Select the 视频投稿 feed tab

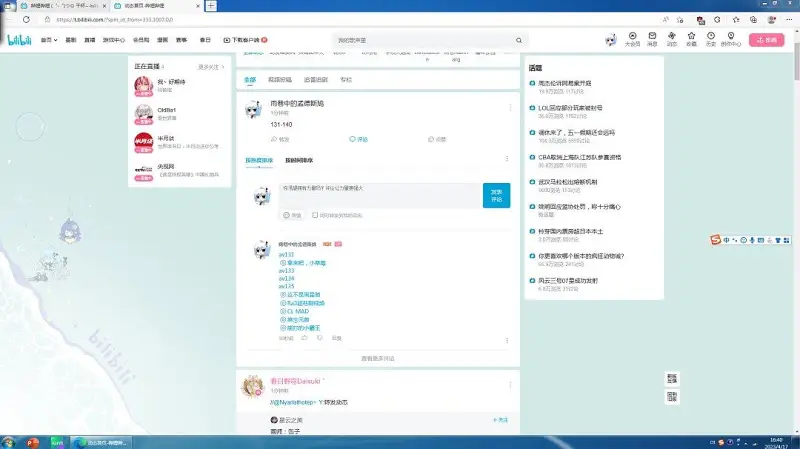pos(280,80)
